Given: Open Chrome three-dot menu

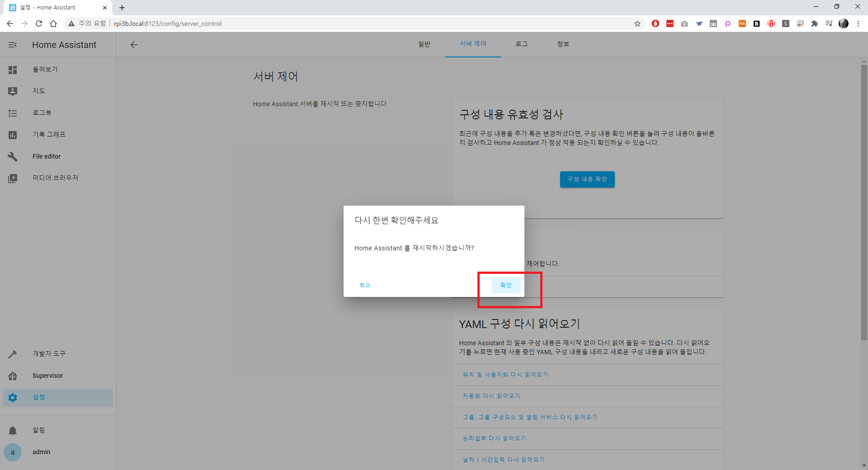Looking at the screenshot, I should 858,23.
